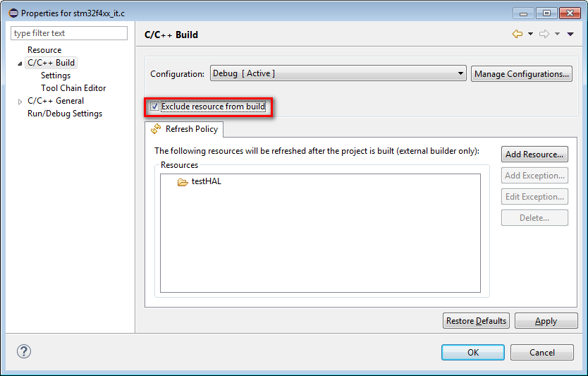Click the type filter text field
The image size is (588, 376).
pyautogui.click(x=69, y=33)
